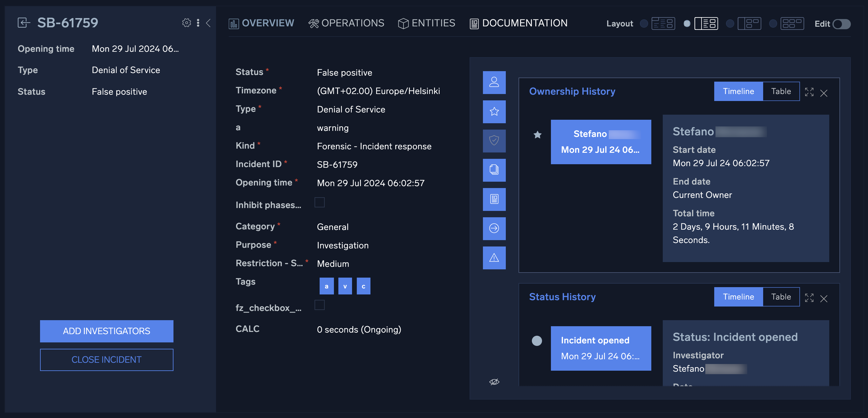Enable the Edit toggle in the top right
868x418 pixels.
(841, 24)
